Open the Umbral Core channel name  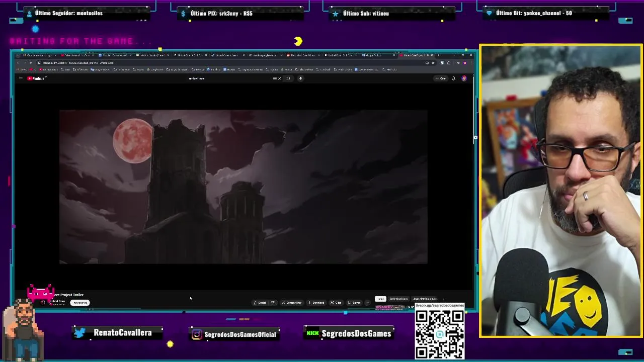point(57,301)
